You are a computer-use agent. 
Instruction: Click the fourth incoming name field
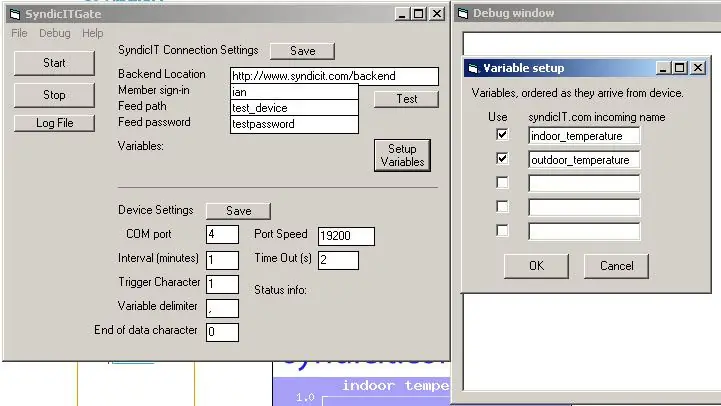click(x=584, y=207)
